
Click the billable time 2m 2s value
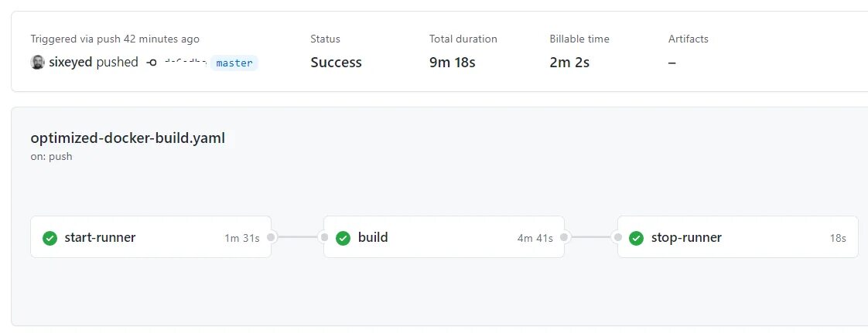coord(569,63)
